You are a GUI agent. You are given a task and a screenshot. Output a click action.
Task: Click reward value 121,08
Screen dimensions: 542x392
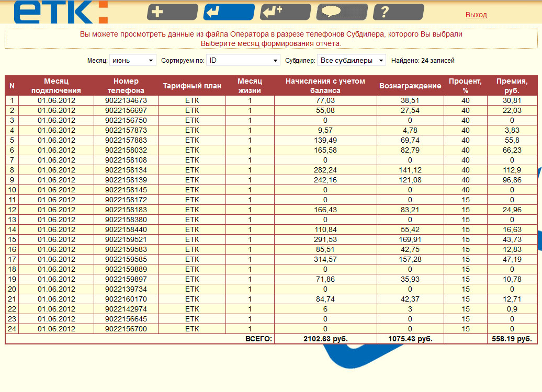[410, 180]
